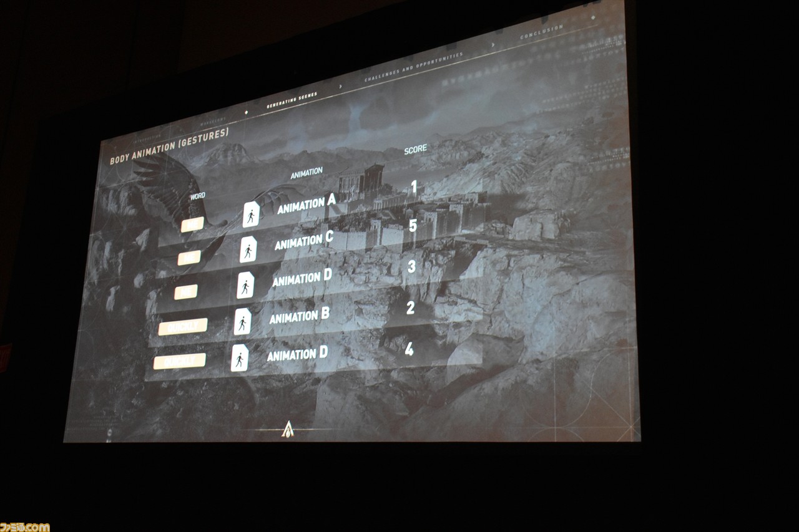Click the score value 2 for Animation B
This screenshot has width=799, height=532.
pos(410,307)
